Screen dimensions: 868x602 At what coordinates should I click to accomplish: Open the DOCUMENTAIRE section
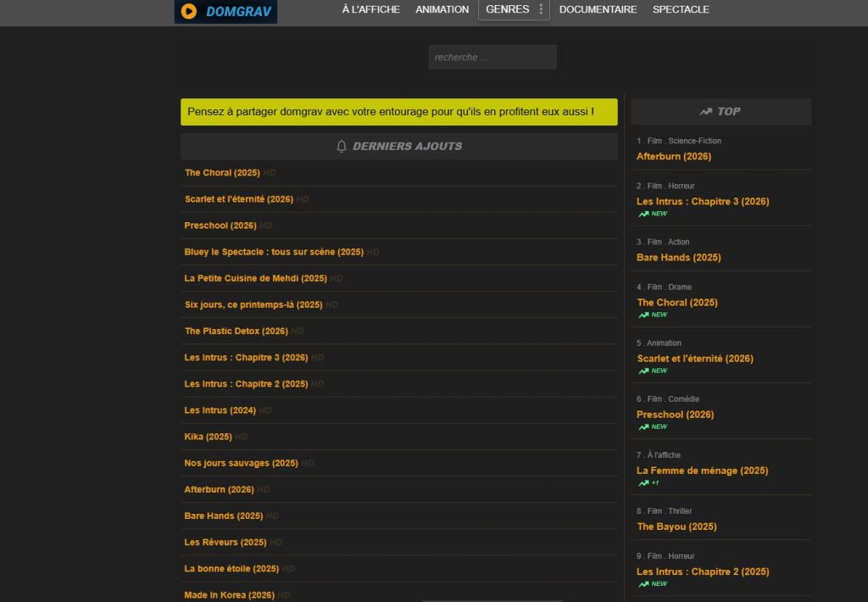click(598, 9)
